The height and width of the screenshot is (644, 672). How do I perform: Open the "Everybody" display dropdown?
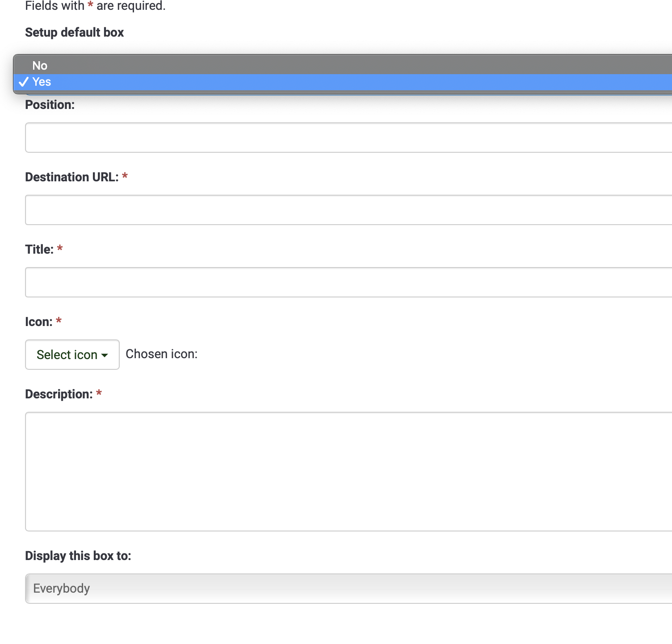coord(349,589)
